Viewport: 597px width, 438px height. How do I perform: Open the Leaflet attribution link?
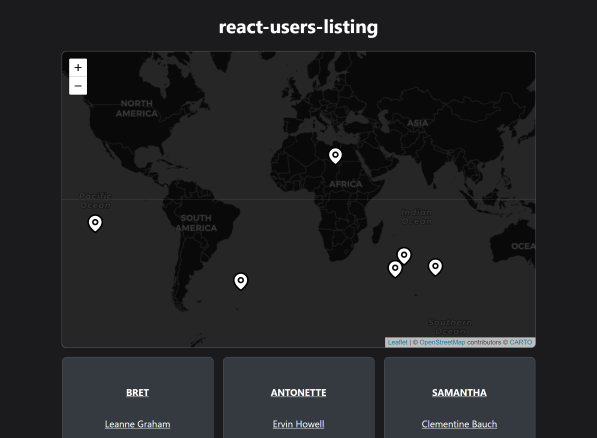[x=397, y=342]
